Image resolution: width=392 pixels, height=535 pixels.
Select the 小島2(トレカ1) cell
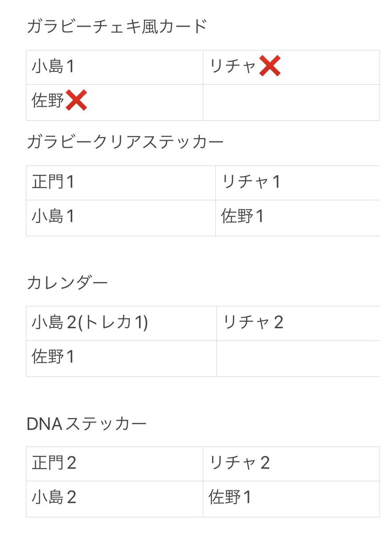coord(121,323)
